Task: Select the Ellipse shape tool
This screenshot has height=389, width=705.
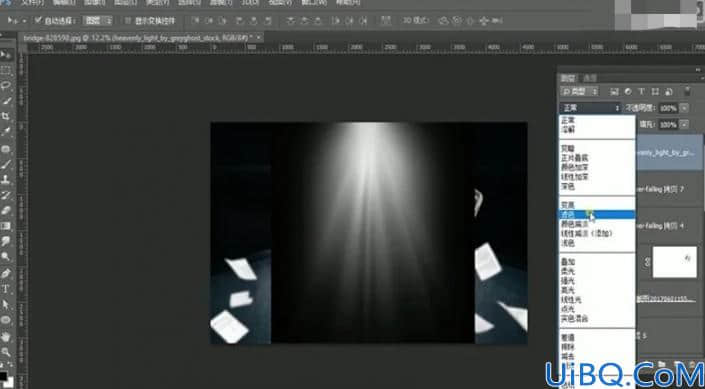Action: pos(6,320)
